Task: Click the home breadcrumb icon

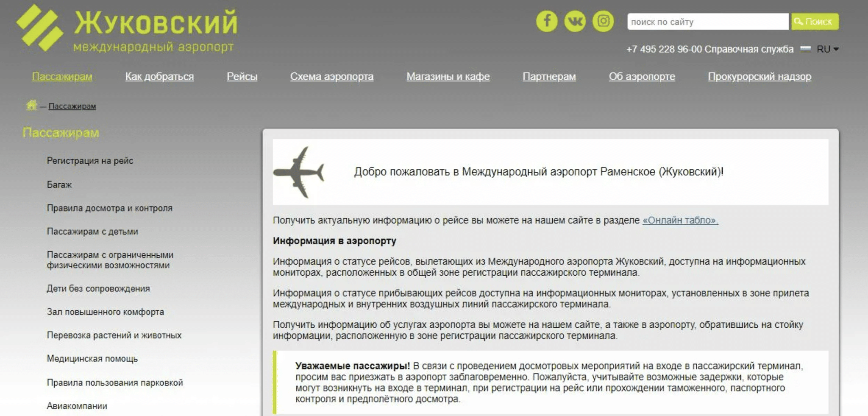Action: point(31,105)
